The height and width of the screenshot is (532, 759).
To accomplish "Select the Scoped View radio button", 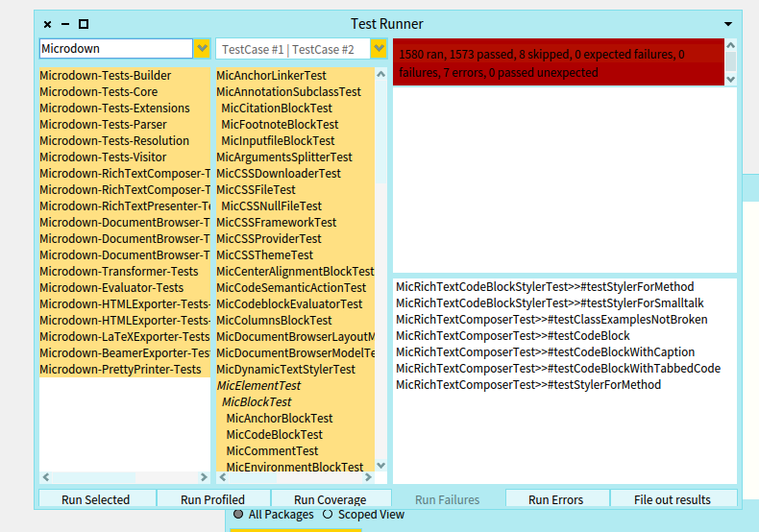I will click(328, 514).
